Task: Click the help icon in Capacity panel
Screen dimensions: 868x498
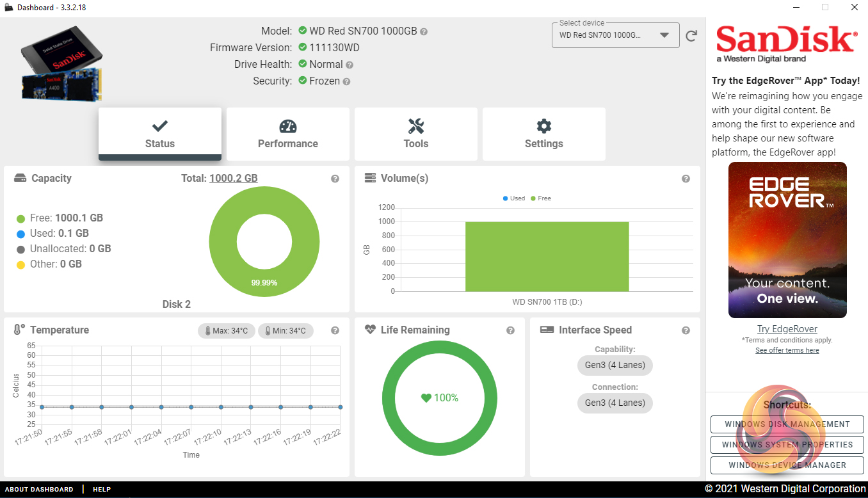Action: 335,179
